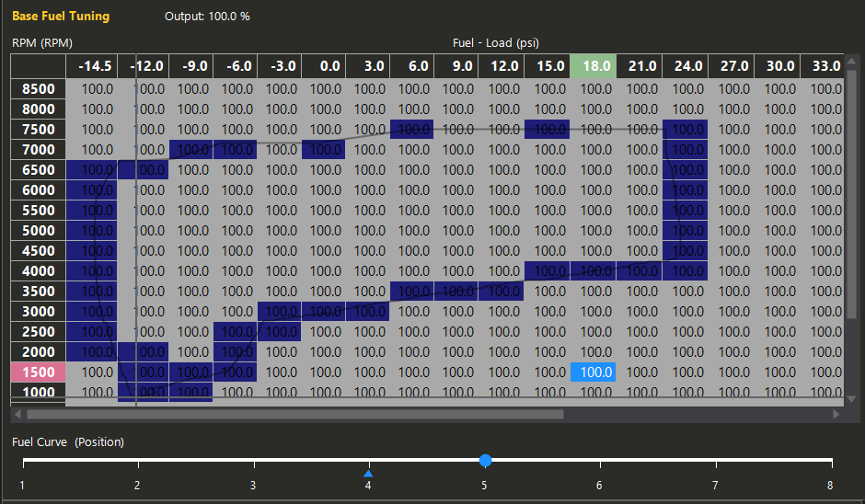Click the horizontal scrollbar left arrow
This screenshot has height=504, width=865.
[17, 414]
